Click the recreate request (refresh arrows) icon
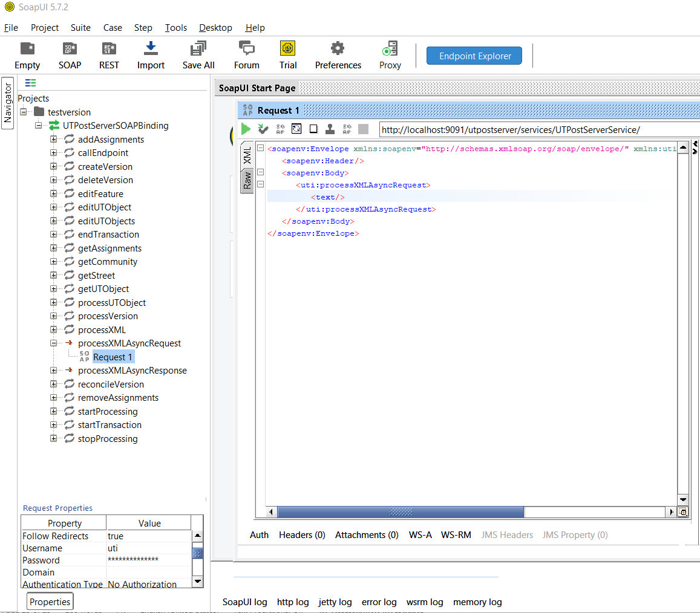The width and height of the screenshot is (700, 613). pyautogui.click(x=296, y=129)
